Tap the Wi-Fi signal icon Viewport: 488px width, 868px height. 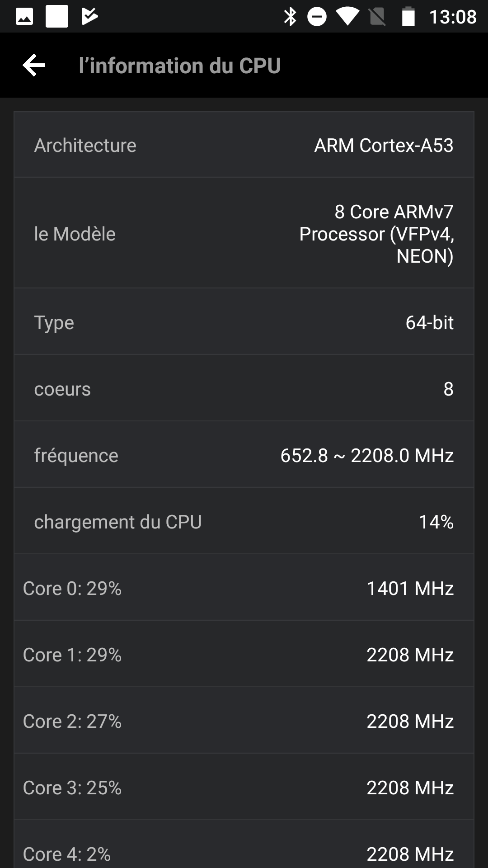click(347, 17)
